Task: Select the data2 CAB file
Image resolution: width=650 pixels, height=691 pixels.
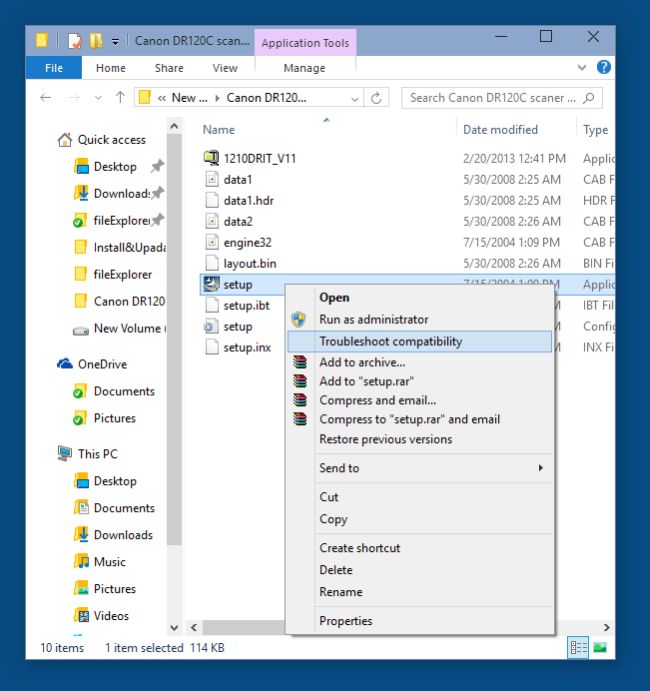Action: (238, 221)
